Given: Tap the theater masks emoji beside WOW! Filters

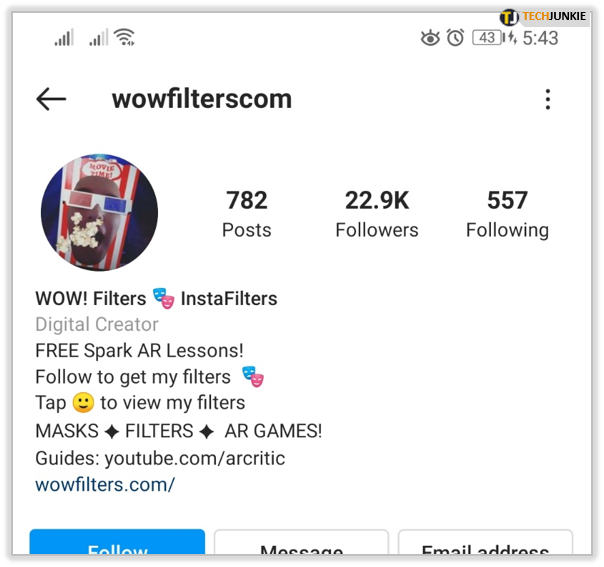Looking at the screenshot, I should click(x=163, y=298).
